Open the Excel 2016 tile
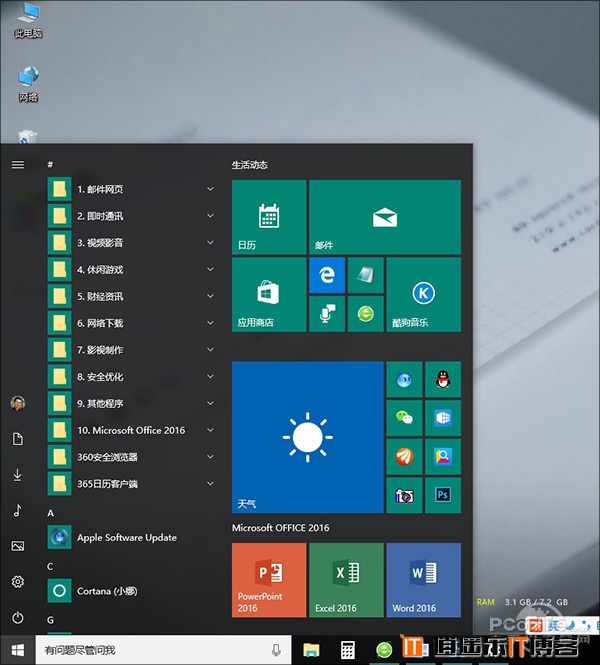The height and width of the screenshot is (665, 600). coord(346,580)
